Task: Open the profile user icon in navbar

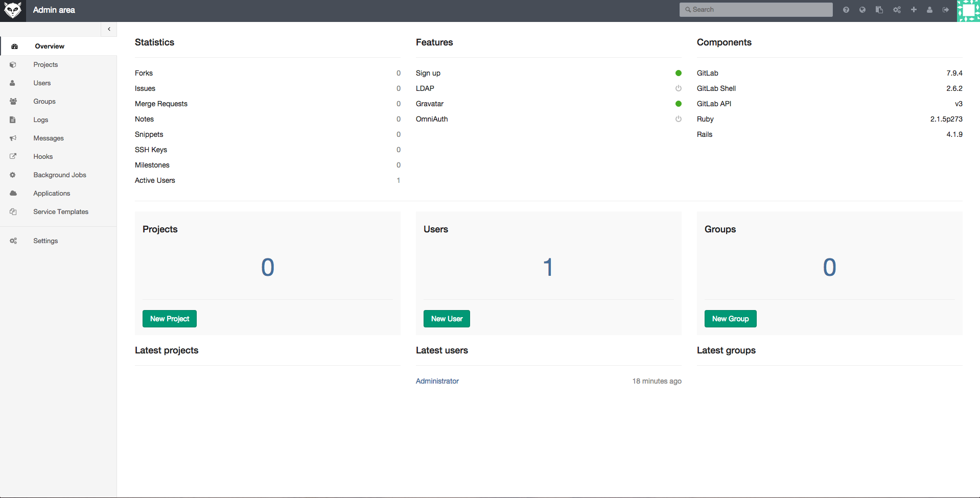Action: pos(929,10)
